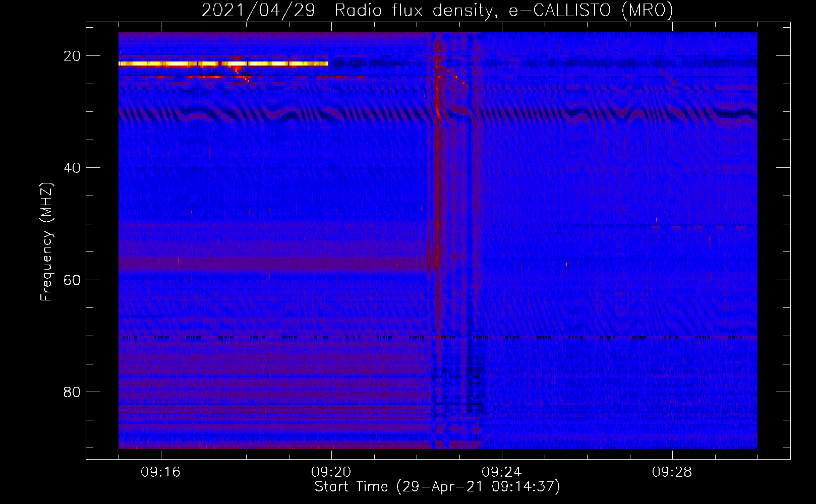Viewport: 816px width, 504px height.
Task: Click the bright yellow emission band near 21 MHz
Action: (223, 64)
